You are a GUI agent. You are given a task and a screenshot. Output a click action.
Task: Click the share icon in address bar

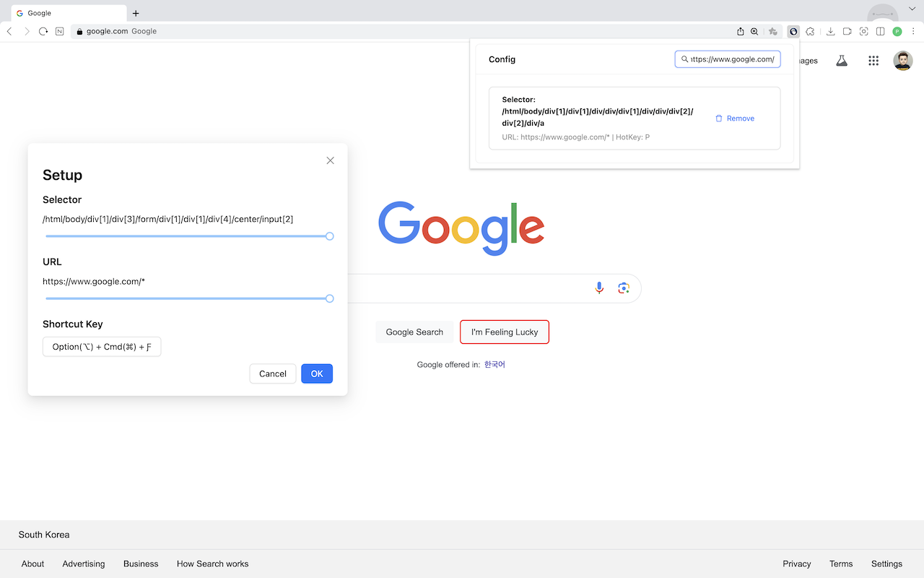point(740,31)
